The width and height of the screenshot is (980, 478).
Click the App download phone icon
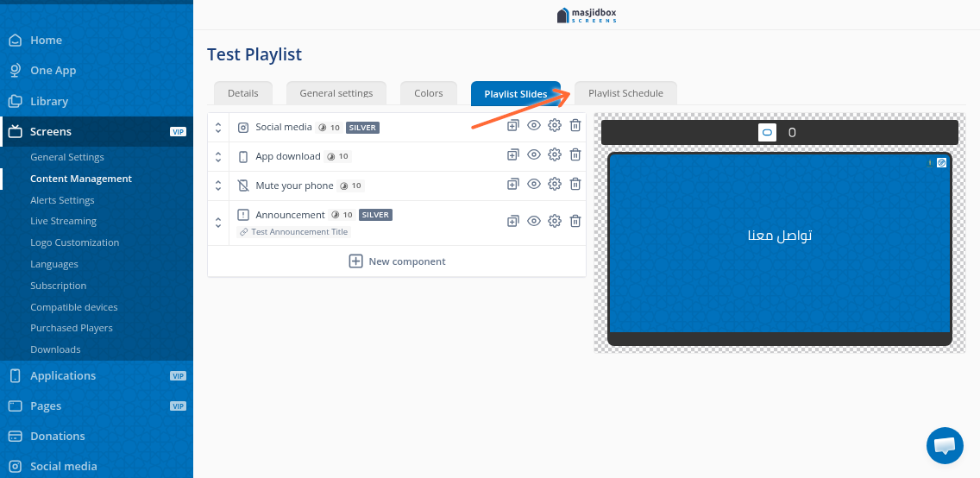pyautogui.click(x=243, y=157)
